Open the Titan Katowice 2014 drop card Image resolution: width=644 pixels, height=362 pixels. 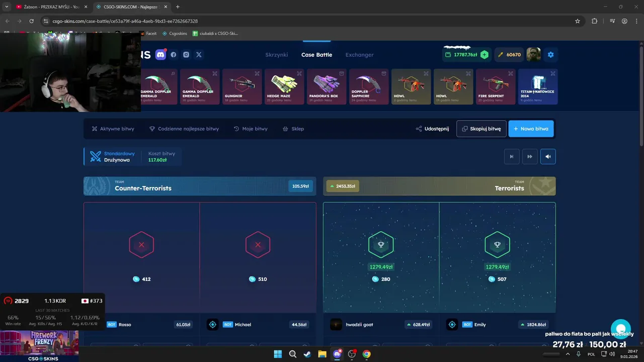538,86
